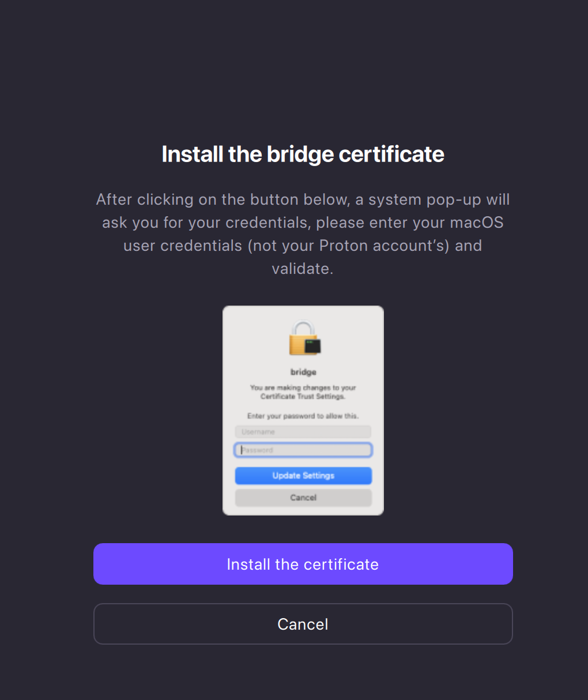Click the word credentials after user in description
The width and height of the screenshot is (588, 700).
point(201,246)
